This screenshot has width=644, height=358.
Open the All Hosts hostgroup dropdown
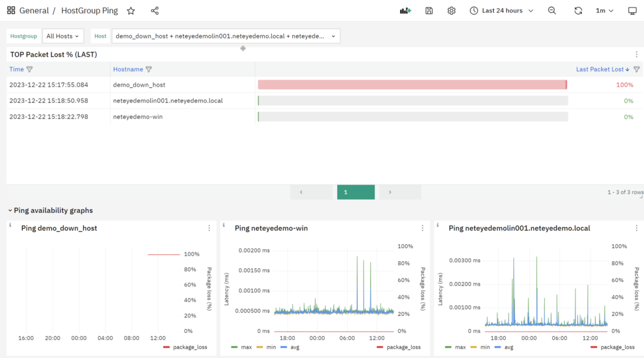click(x=63, y=36)
